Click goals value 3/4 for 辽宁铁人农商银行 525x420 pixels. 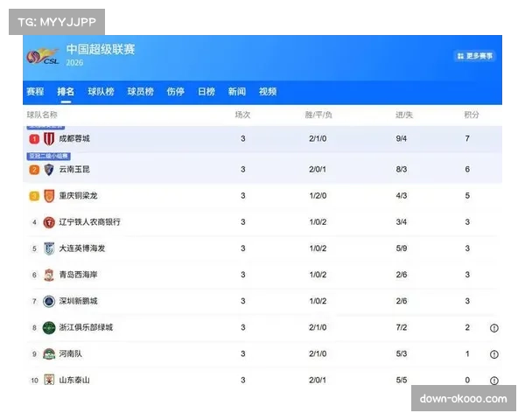401,221
